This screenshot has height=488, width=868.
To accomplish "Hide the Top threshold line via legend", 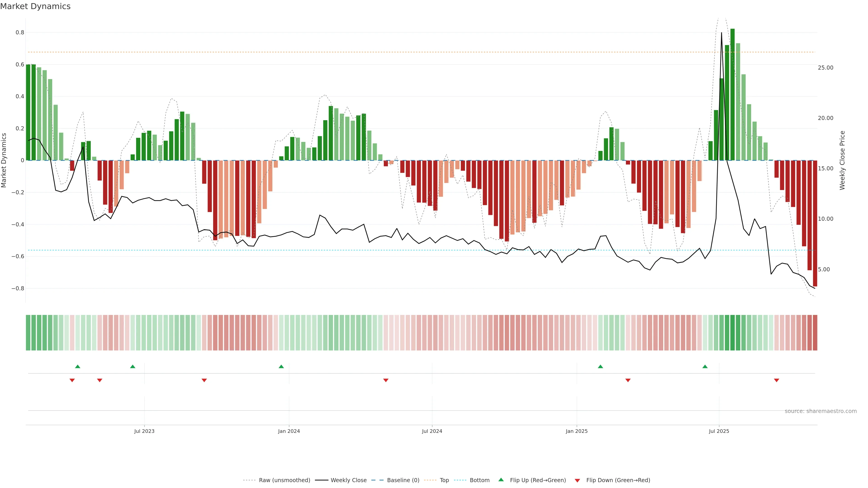I will [x=444, y=480].
